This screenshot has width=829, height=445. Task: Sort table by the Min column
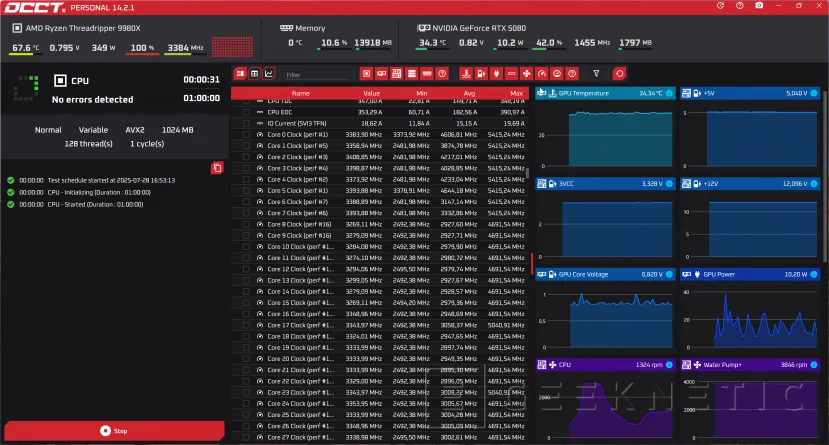[x=421, y=94]
